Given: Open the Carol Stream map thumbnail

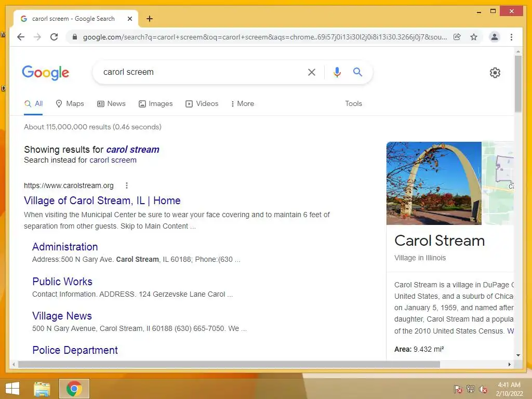Looking at the screenshot, I should click(x=498, y=183).
